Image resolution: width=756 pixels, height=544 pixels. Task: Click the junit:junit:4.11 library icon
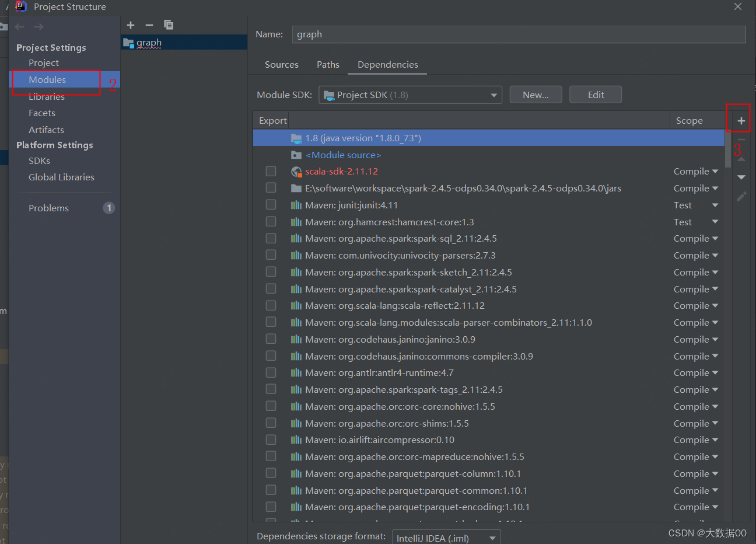point(296,205)
